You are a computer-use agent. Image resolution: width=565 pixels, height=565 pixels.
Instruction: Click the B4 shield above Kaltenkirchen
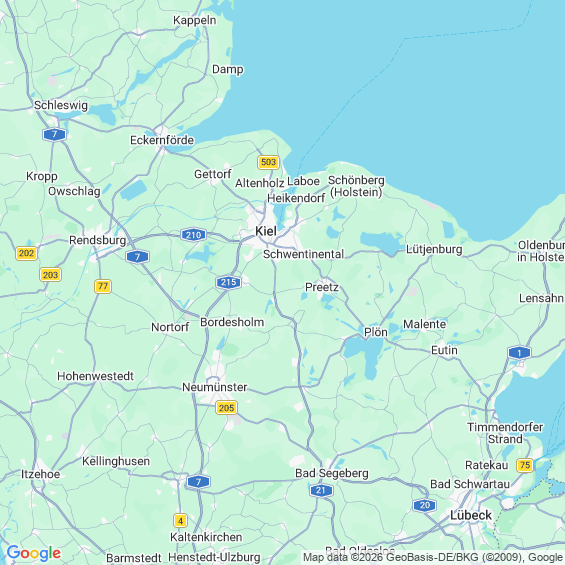coord(180,521)
